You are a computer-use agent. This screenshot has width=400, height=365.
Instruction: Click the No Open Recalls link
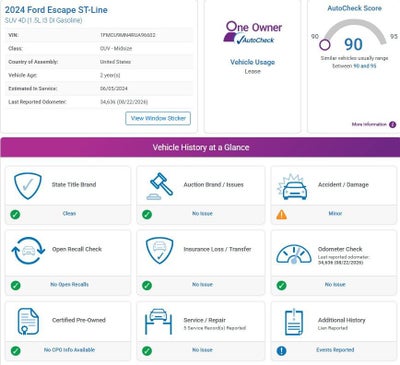point(69,284)
